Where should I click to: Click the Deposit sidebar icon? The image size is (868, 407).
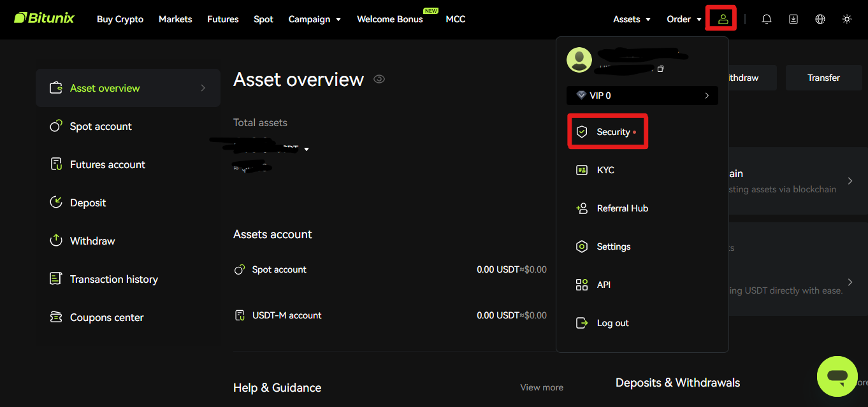(56, 203)
